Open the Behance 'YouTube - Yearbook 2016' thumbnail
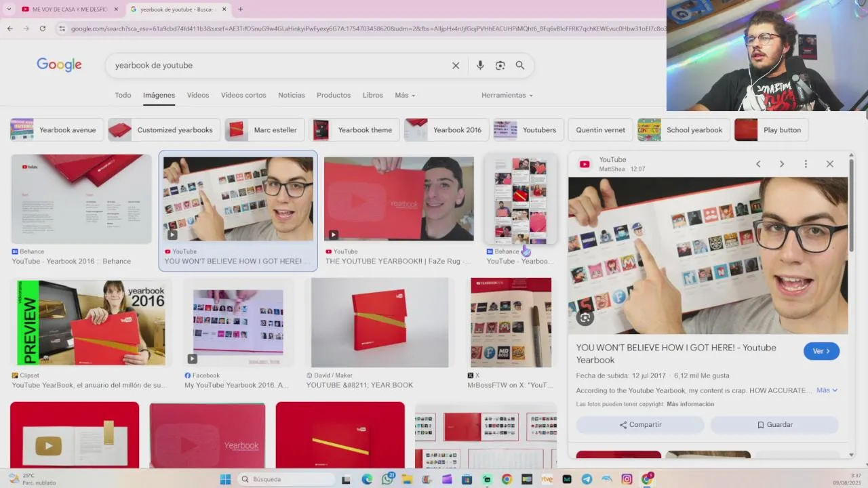The height and width of the screenshot is (488, 868). pos(81,199)
